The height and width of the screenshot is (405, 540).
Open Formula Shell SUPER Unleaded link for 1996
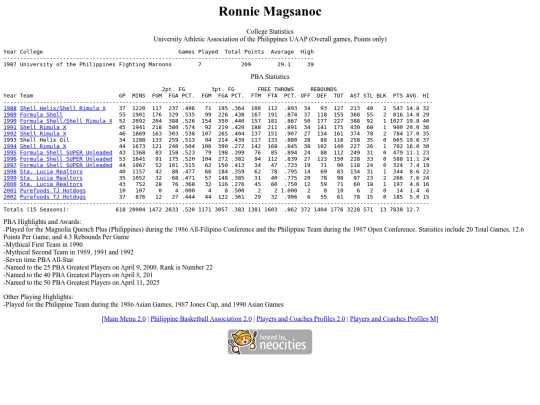click(66, 159)
